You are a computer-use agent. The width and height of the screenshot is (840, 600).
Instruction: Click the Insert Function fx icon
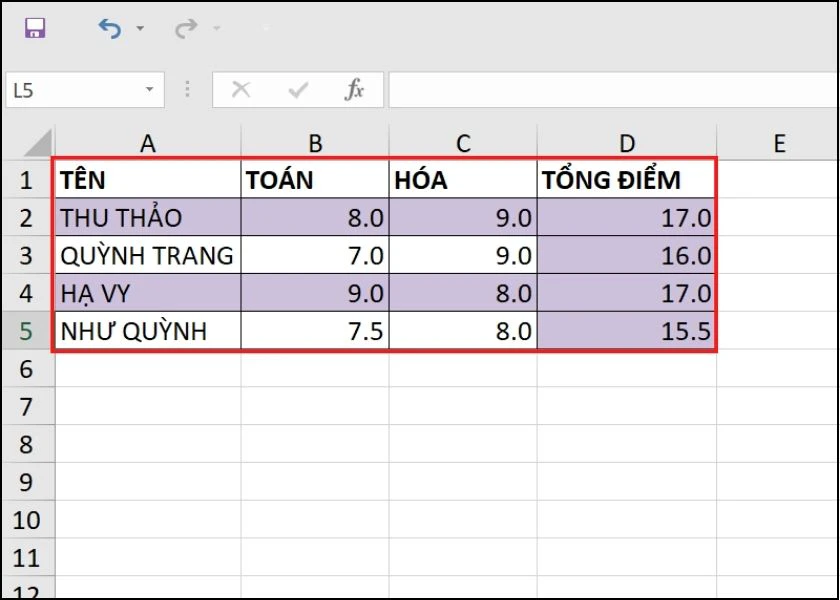pos(354,90)
